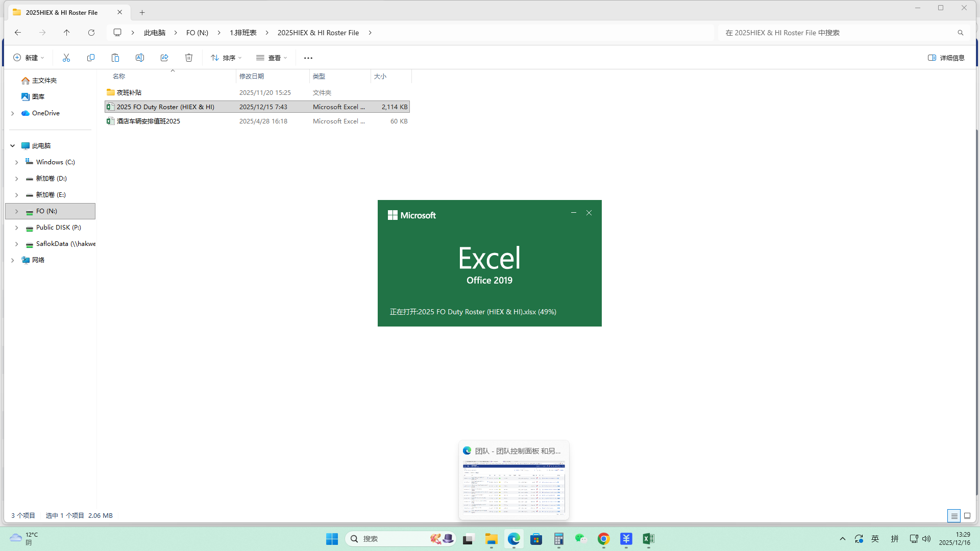Click 1.排班表 in the address breadcrumb
980x551 pixels.
click(243, 33)
